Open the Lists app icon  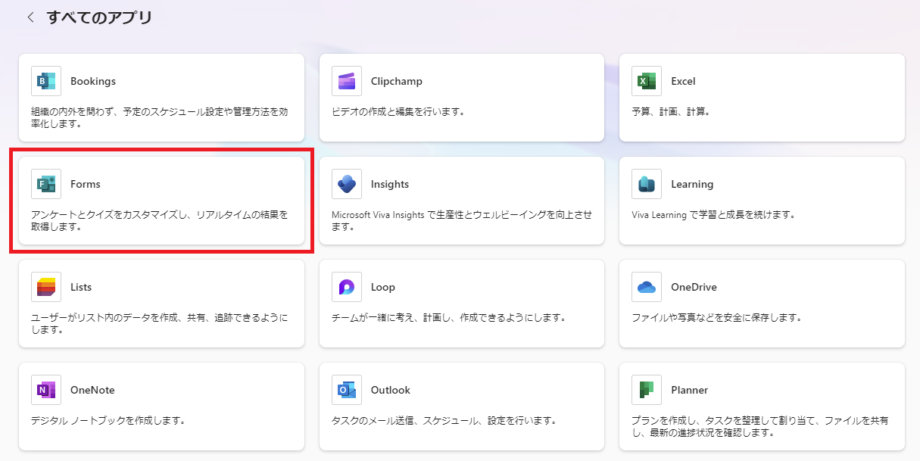click(46, 287)
